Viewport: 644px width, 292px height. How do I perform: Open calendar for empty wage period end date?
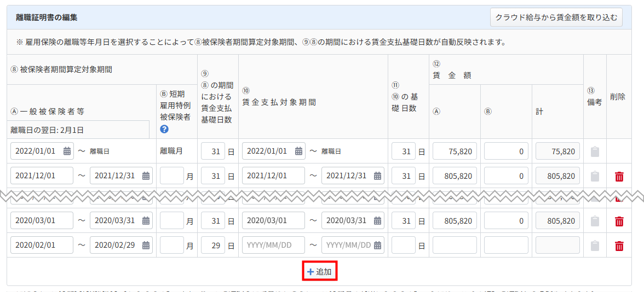(x=377, y=246)
